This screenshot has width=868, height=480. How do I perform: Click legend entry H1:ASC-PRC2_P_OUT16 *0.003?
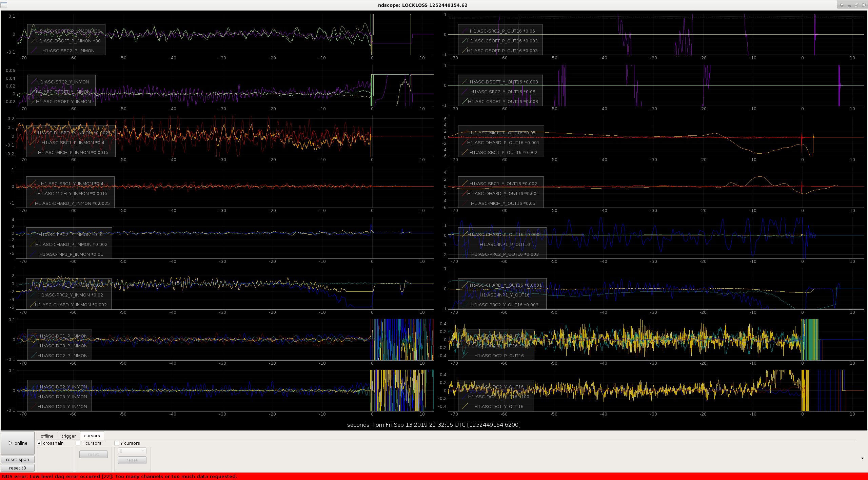[x=505, y=254]
